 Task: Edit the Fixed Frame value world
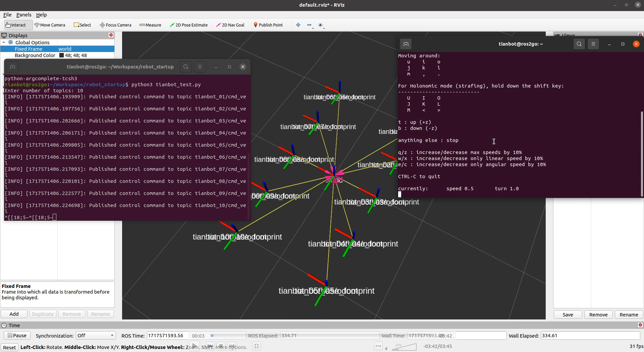65,49
